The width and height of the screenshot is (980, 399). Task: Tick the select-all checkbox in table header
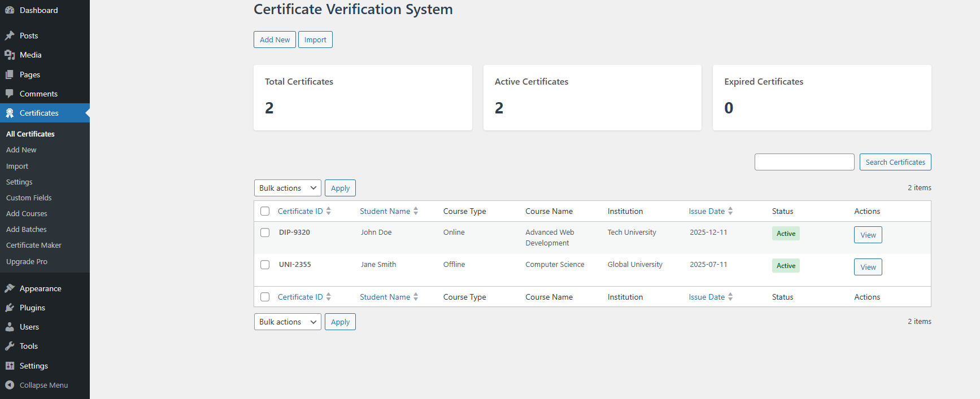click(x=265, y=211)
